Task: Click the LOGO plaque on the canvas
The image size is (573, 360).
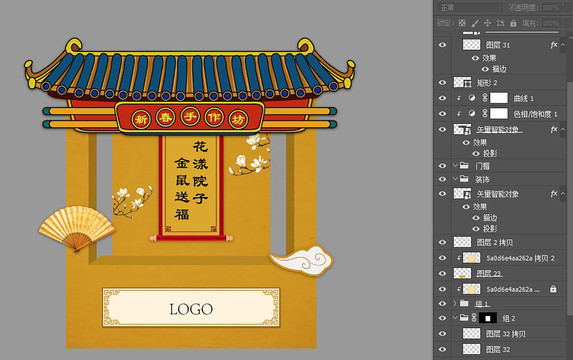Action: [191, 307]
